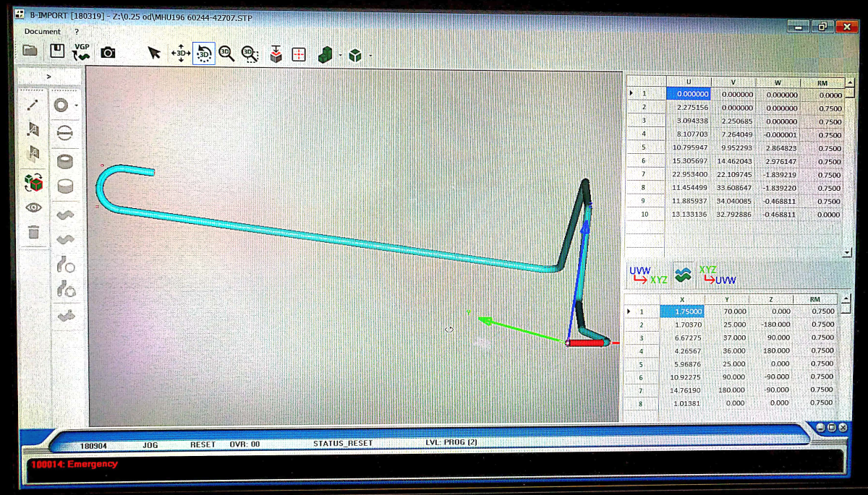The width and height of the screenshot is (868, 495).
Task: Click the VGP conversion icon
Action: (x=82, y=51)
